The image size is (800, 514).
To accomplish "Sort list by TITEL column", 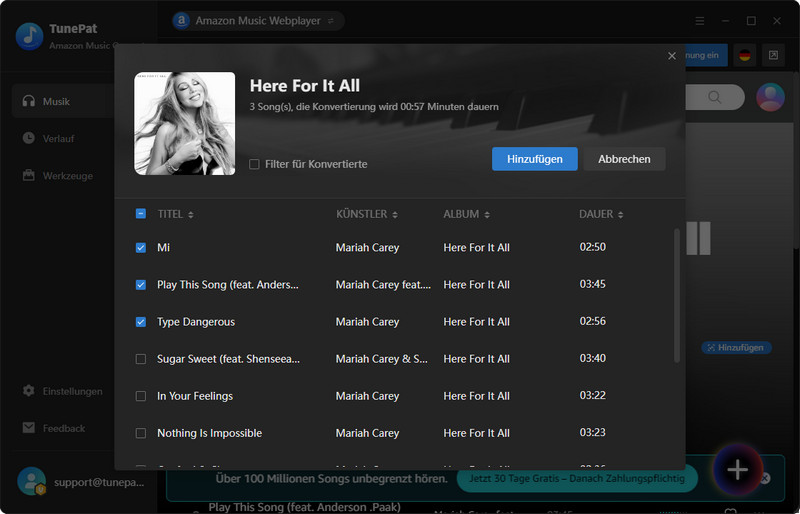I will 176,214.
